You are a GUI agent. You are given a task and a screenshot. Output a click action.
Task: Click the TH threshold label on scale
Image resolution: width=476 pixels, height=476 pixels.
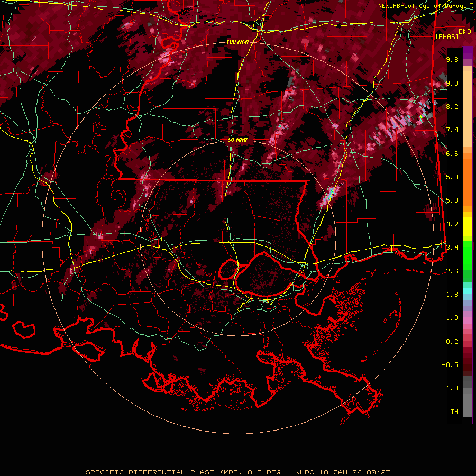click(x=454, y=412)
